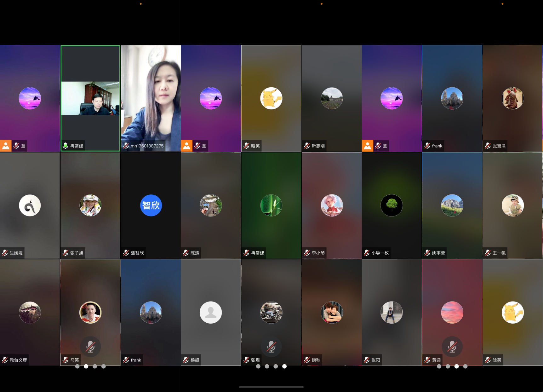Viewport: 543px width, 392px height.
Task: Tap the white swirl avatar of 生媛媛
Action: pos(30,205)
